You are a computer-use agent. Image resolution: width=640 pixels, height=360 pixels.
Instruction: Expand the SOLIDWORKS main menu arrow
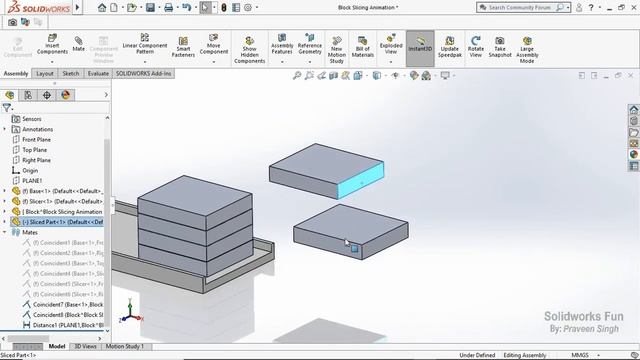78,7
